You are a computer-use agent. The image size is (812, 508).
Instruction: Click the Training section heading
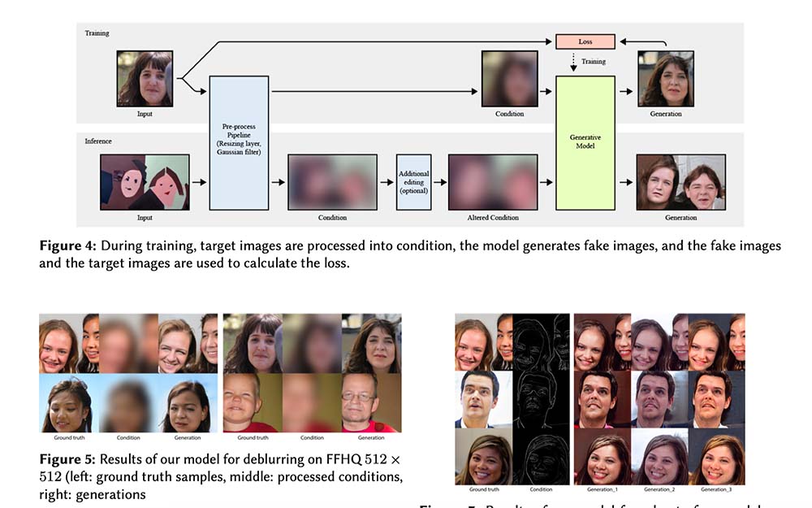[x=97, y=33]
